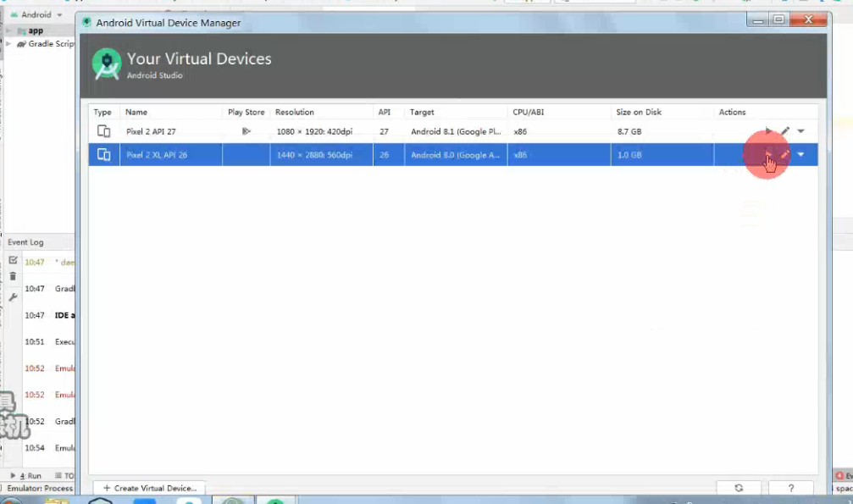853x504 pixels.
Task: Sort devices by the Name column header
Action: tap(136, 112)
